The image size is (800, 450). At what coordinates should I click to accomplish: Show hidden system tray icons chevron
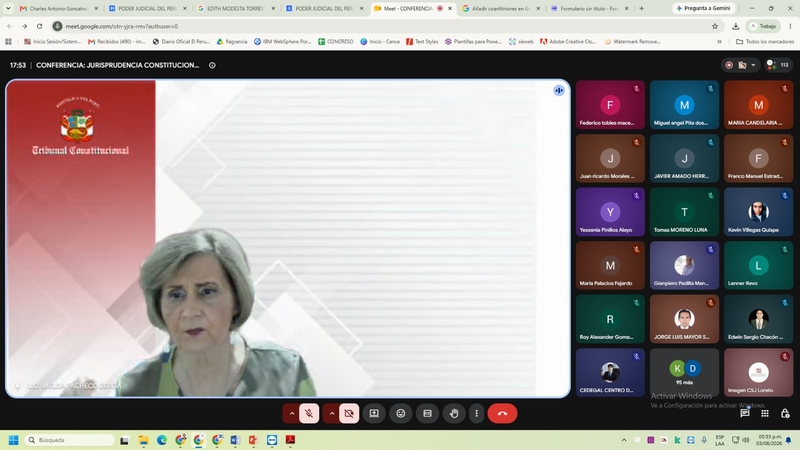[x=624, y=440]
